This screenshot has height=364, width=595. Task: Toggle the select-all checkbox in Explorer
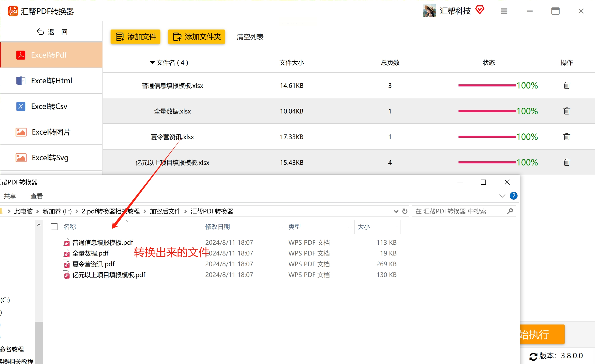[x=54, y=227]
